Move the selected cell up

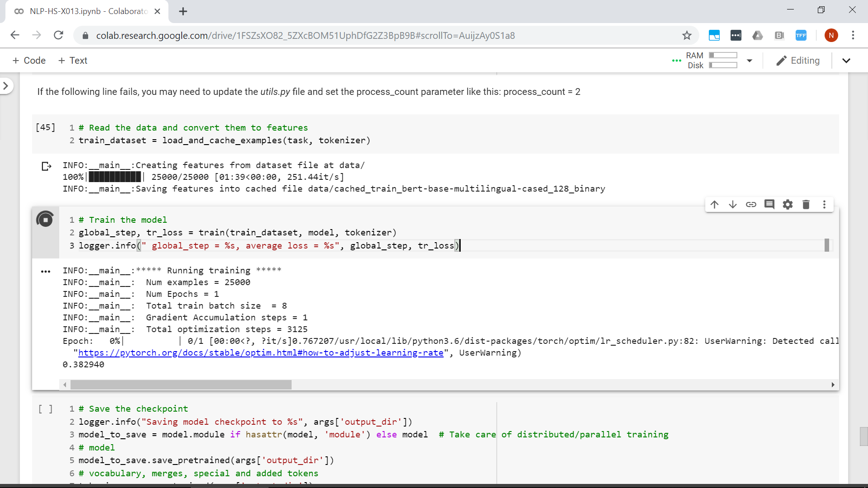(715, 204)
